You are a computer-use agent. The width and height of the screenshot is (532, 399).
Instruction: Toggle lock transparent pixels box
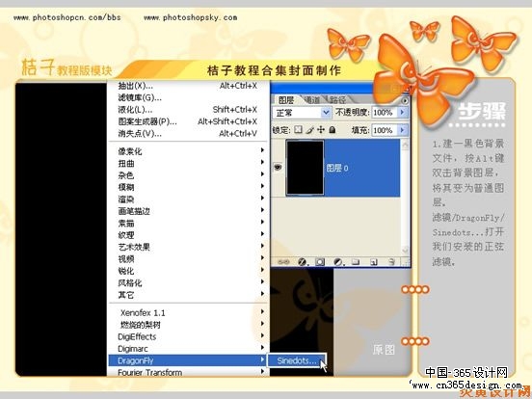(x=298, y=129)
